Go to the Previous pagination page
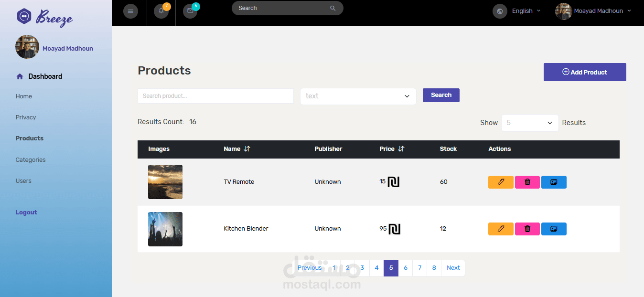This screenshot has height=297, width=644. (x=310, y=268)
